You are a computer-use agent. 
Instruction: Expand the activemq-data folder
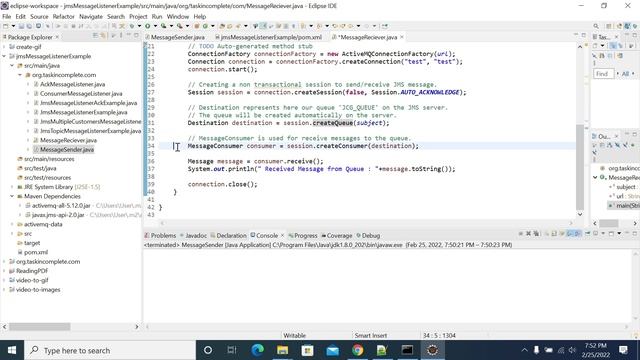12,224
